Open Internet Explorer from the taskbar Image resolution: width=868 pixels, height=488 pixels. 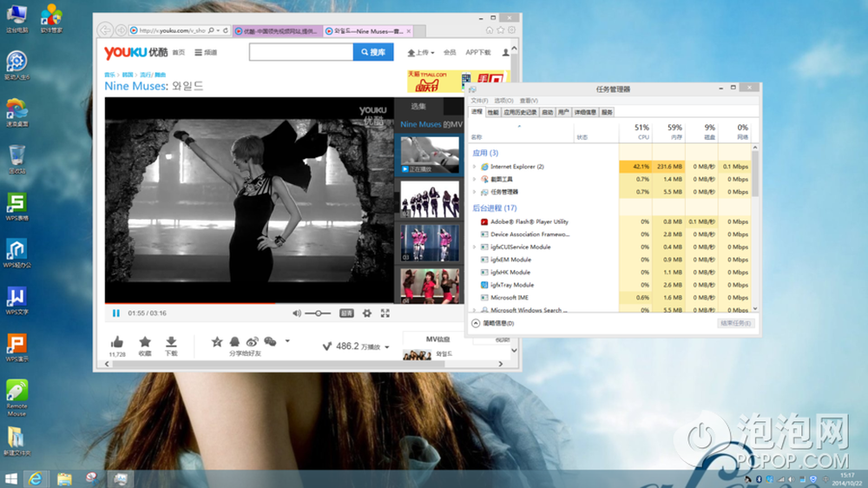pyautogui.click(x=36, y=478)
